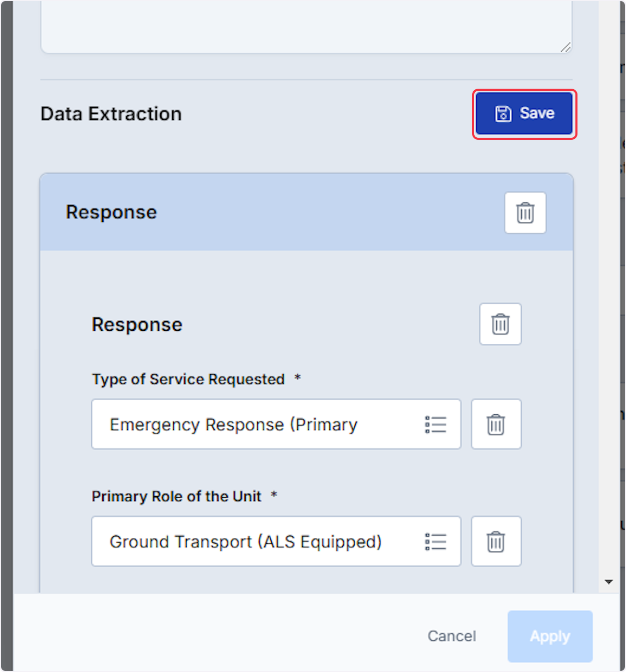Open list icon in Type of Service Requested
Image resolution: width=626 pixels, height=672 pixels.
pyautogui.click(x=436, y=424)
